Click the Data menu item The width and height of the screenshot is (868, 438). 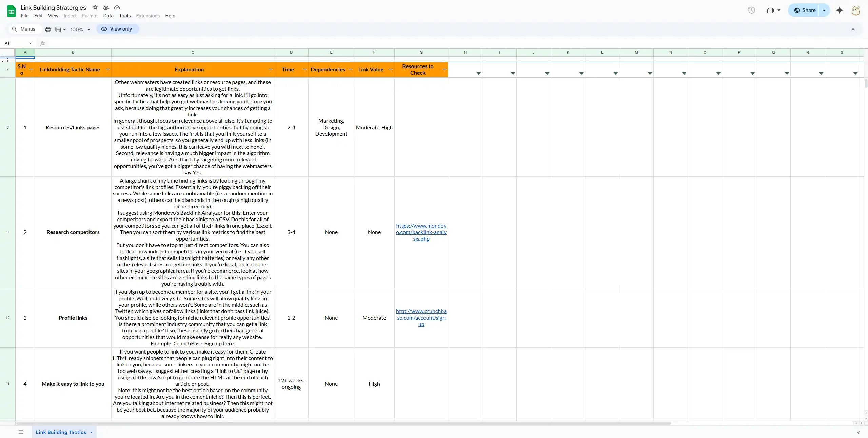click(x=108, y=15)
